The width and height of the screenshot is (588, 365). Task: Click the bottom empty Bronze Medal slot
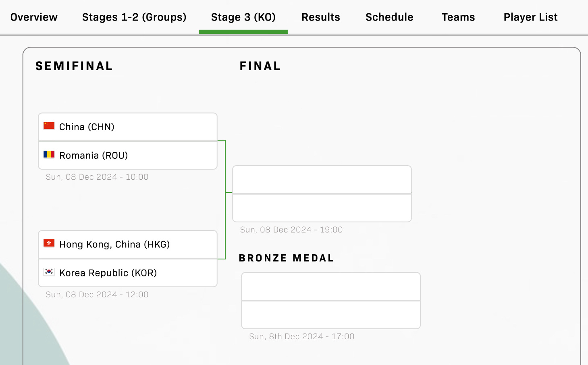tap(330, 315)
